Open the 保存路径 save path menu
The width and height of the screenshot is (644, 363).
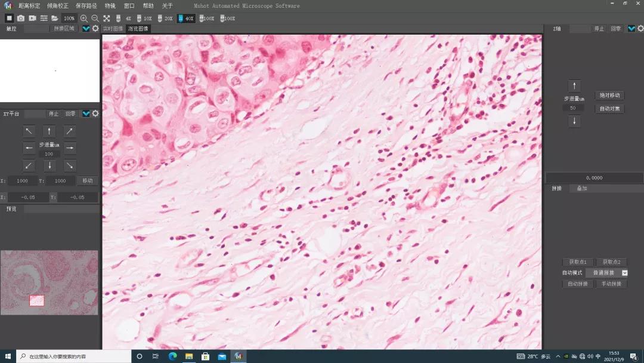[86, 5]
